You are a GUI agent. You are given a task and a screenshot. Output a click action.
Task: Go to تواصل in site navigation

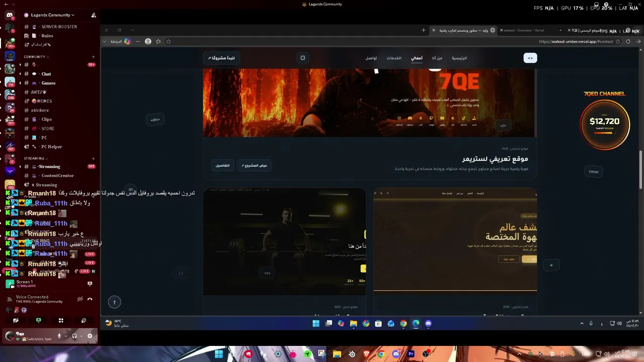(371, 58)
